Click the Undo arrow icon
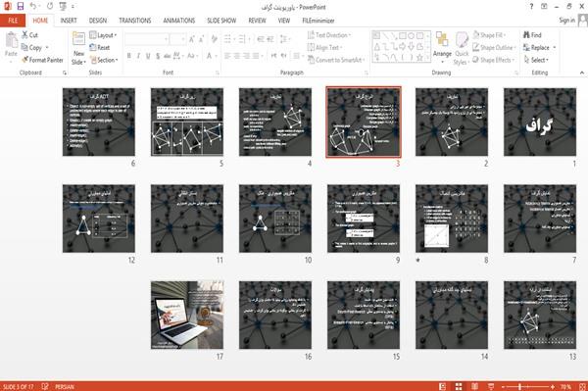The image size is (588, 391). point(33,7)
